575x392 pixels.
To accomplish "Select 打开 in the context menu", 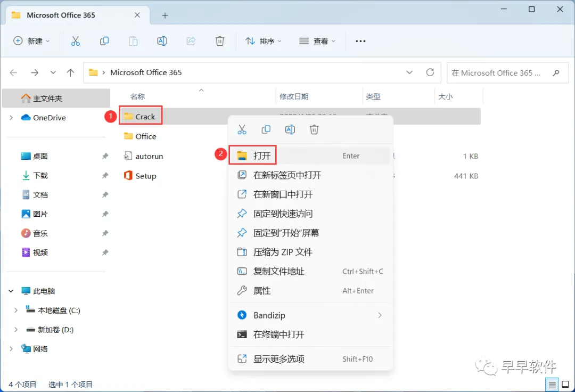I will [309, 156].
